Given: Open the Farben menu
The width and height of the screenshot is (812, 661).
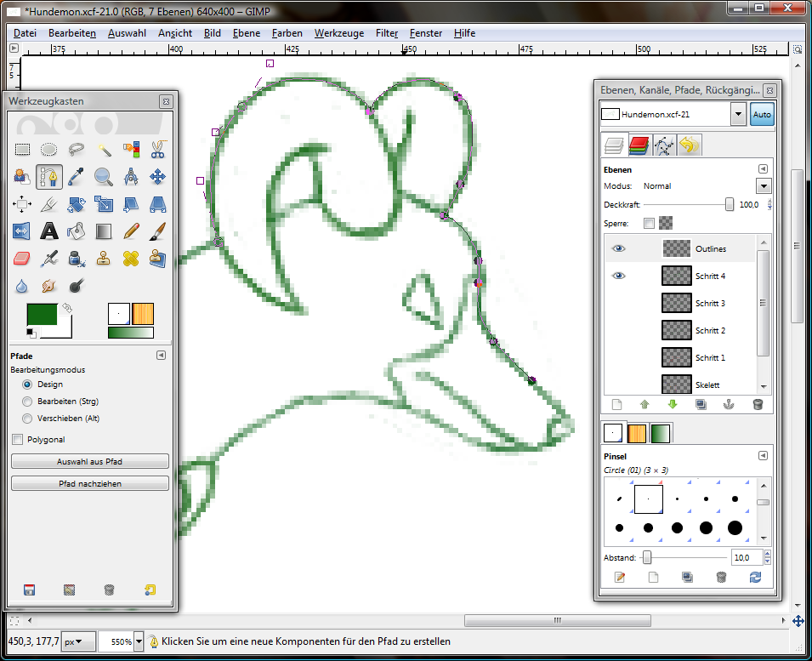Looking at the screenshot, I should coord(287,33).
